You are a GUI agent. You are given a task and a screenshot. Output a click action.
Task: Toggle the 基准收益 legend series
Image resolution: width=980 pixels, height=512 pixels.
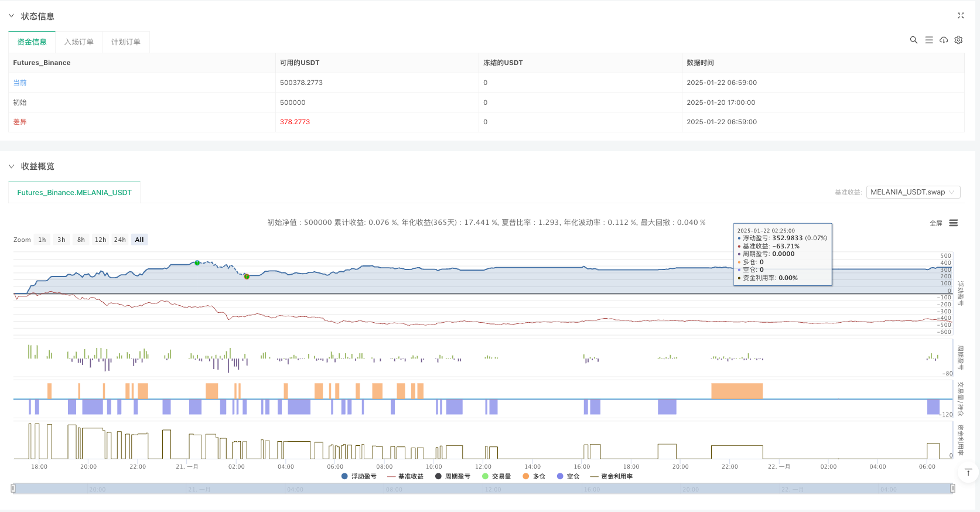[x=405, y=476]
